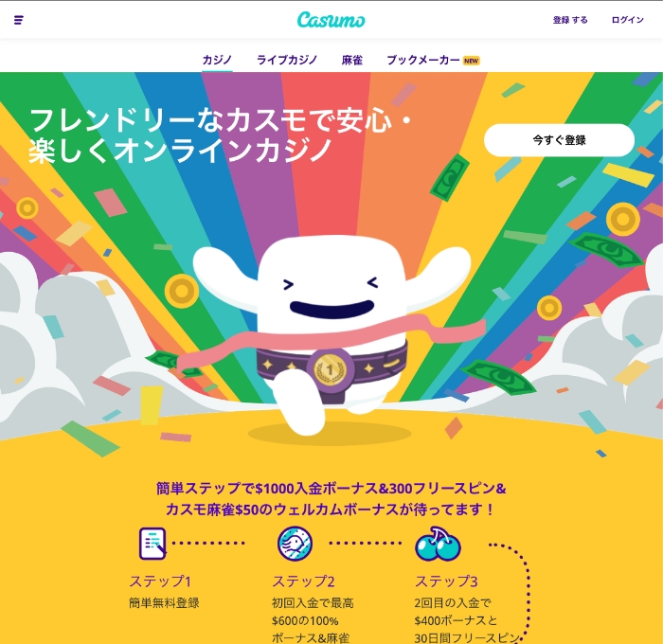Open the 麻雀 tab
Viewport: 663px width, 644px height.
[x=351, y=60]
